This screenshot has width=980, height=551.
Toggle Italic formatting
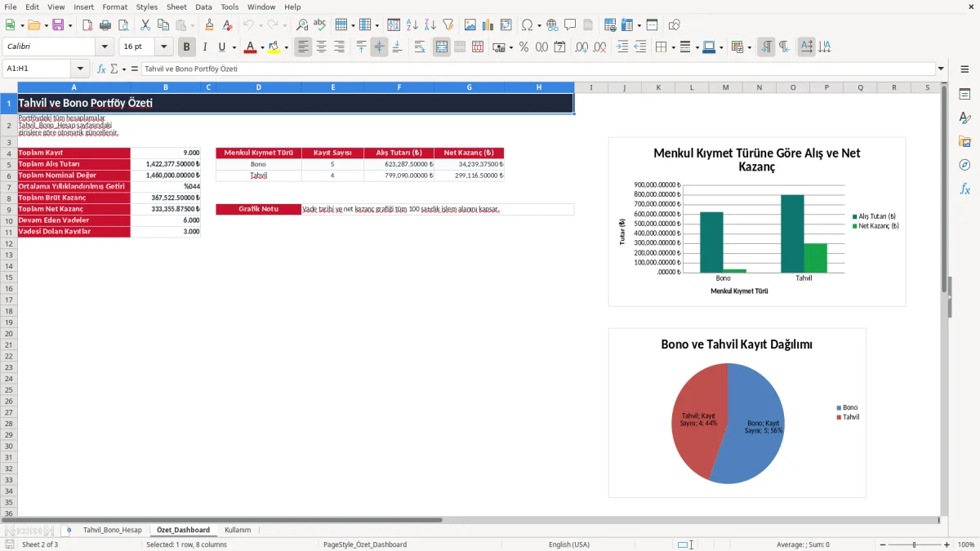(205, 47)
